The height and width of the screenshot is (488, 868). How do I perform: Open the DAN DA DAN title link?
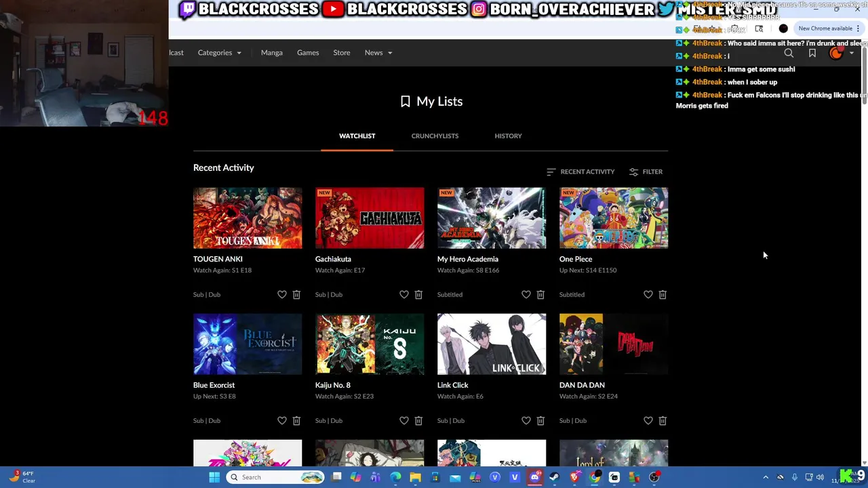[x=582, y=385]
